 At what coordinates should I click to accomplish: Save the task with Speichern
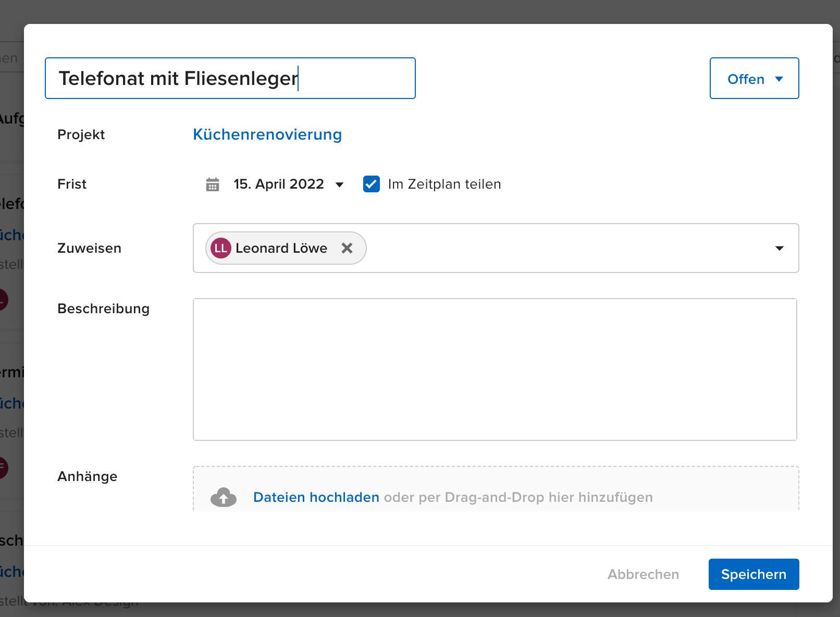coord(753,574)
